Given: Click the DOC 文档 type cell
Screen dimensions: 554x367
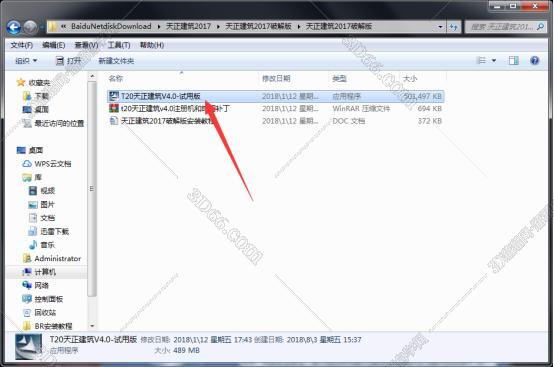Looking at the screenshot, I should click(348, 121).
